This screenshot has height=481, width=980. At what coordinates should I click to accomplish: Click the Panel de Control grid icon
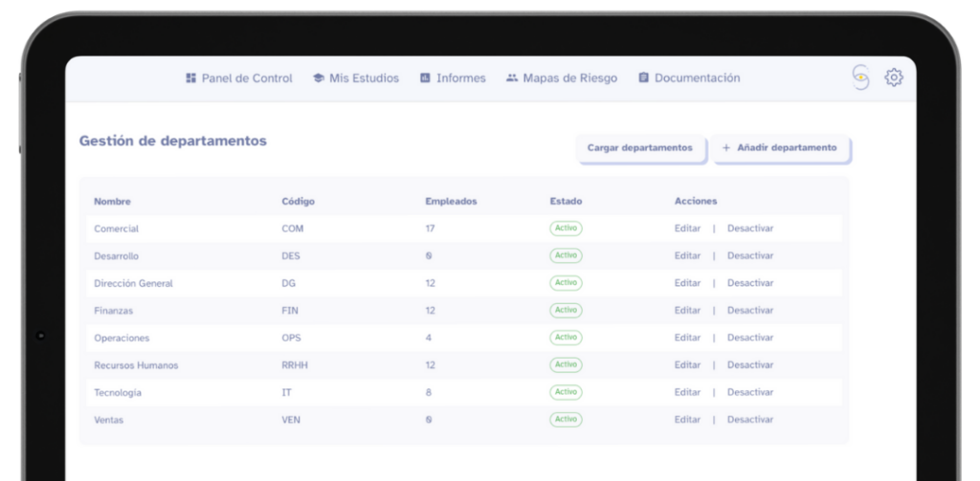coord(191,78)
